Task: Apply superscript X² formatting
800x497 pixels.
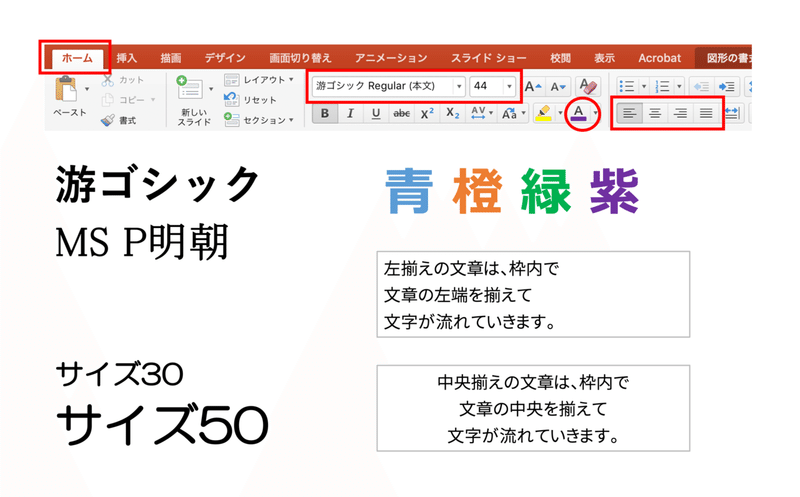Action: point(427,113)
